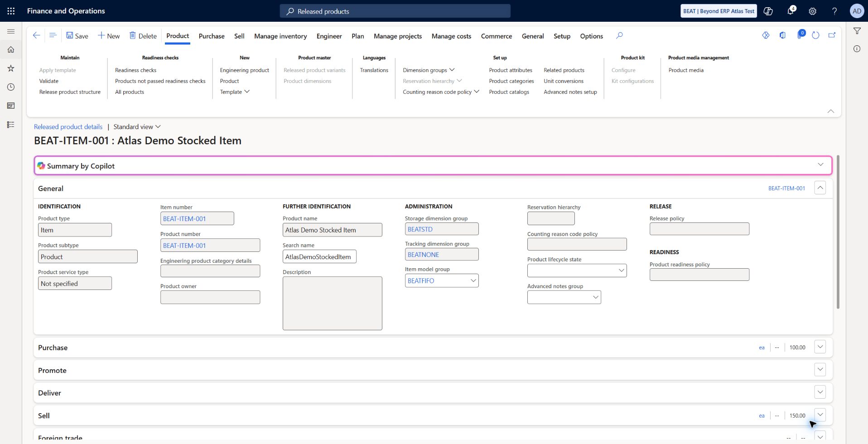Click the Released products search box
868x444 pixels.
click(395, 11)
